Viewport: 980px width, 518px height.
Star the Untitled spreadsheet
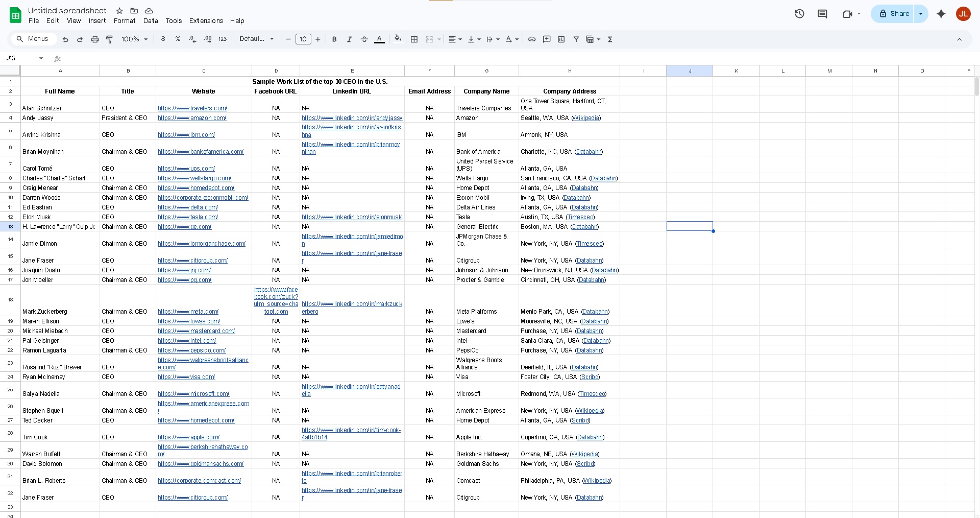point(119,11)
